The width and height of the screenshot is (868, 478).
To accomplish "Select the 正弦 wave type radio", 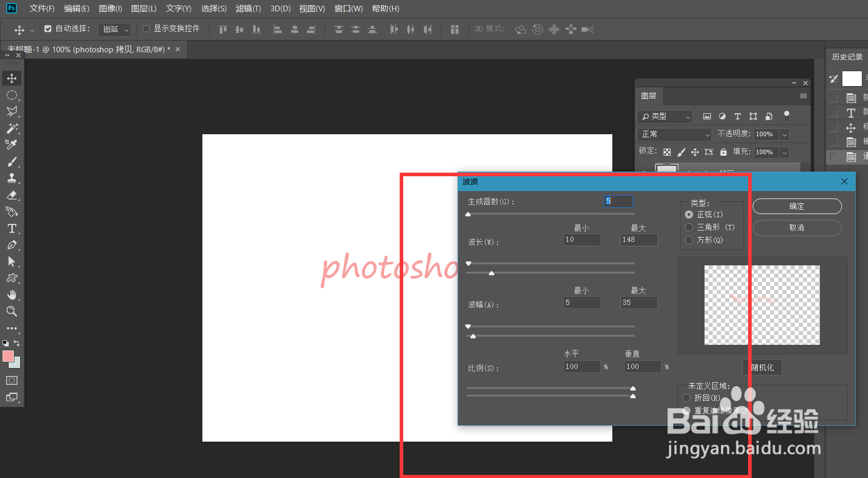I will click(689, 215).
